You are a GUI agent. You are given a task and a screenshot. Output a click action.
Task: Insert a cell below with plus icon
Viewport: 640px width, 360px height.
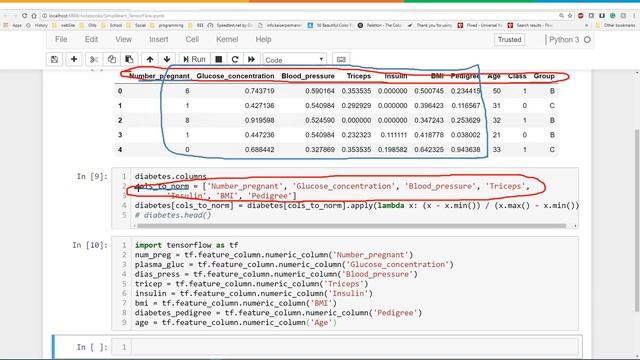[74, 60]
